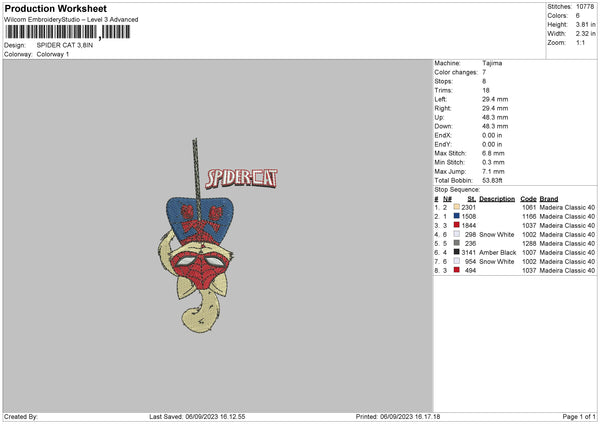Click the Stop Sequence label
Screen dimensions: 600x424
(x=457, y=189)
